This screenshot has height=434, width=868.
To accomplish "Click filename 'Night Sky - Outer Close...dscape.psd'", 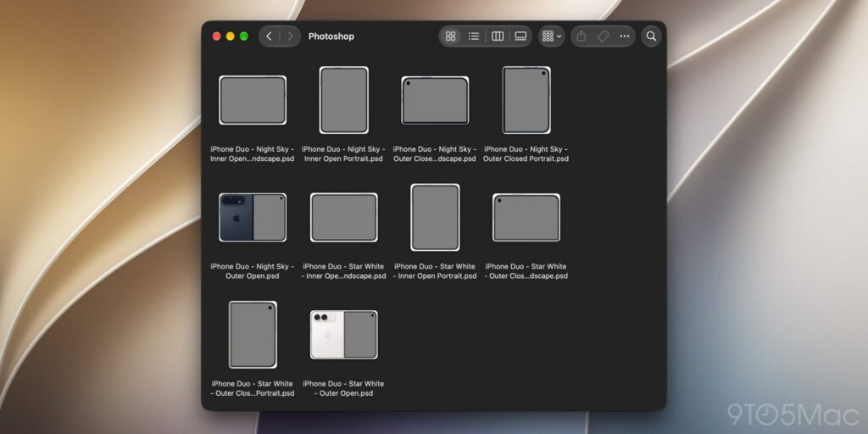I will [435, 154].
